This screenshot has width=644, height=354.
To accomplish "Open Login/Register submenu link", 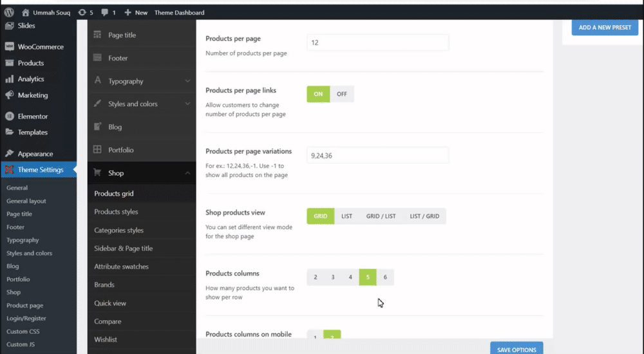I will 26,318.
